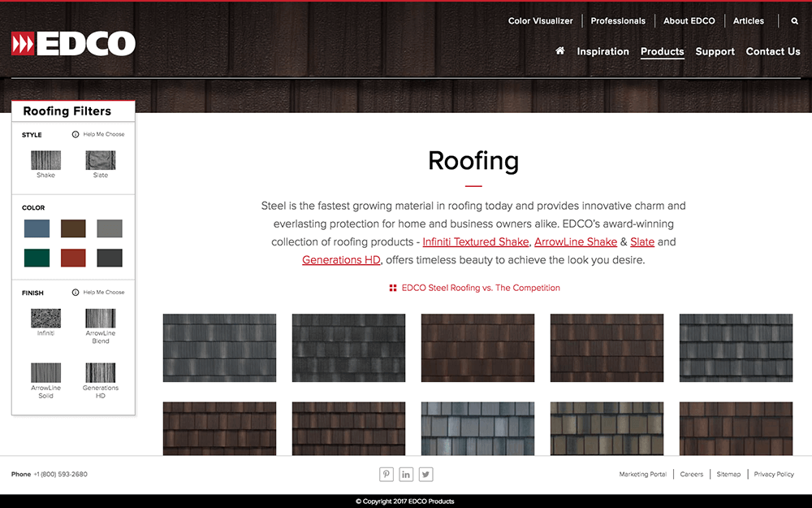Open the Careers footer link
Image resolution: width=812 pixels, height=508 pixels.
click(691, 475)
